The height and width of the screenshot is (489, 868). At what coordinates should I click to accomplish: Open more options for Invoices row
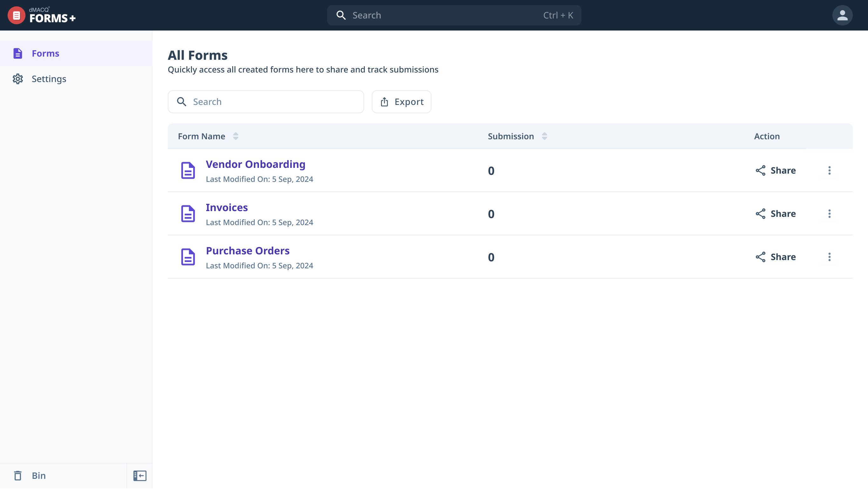point(829,214)
